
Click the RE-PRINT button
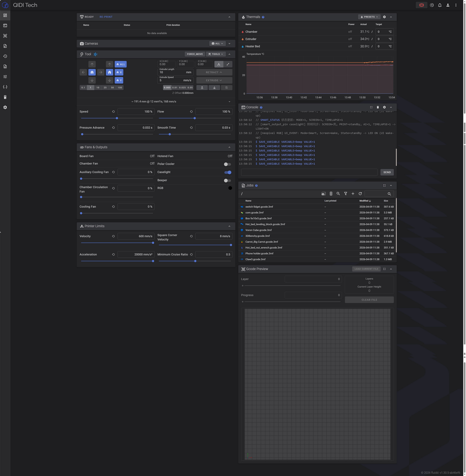[x=106, y=17]
